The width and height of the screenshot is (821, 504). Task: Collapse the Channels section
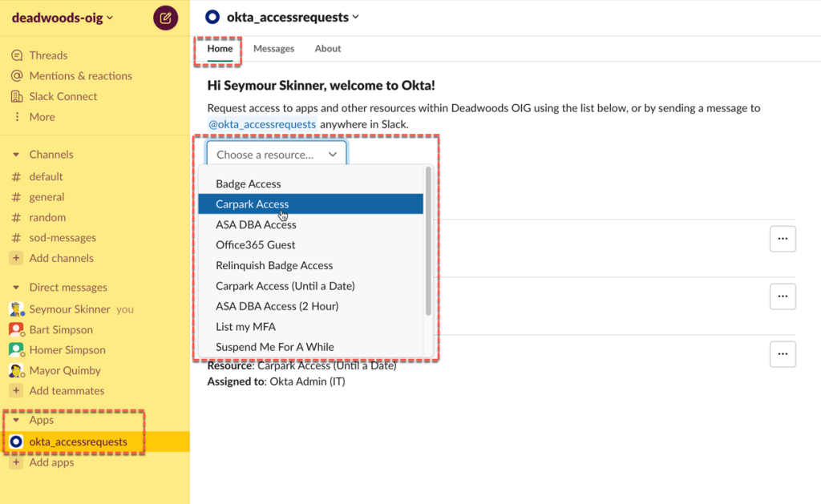point(16,155)
